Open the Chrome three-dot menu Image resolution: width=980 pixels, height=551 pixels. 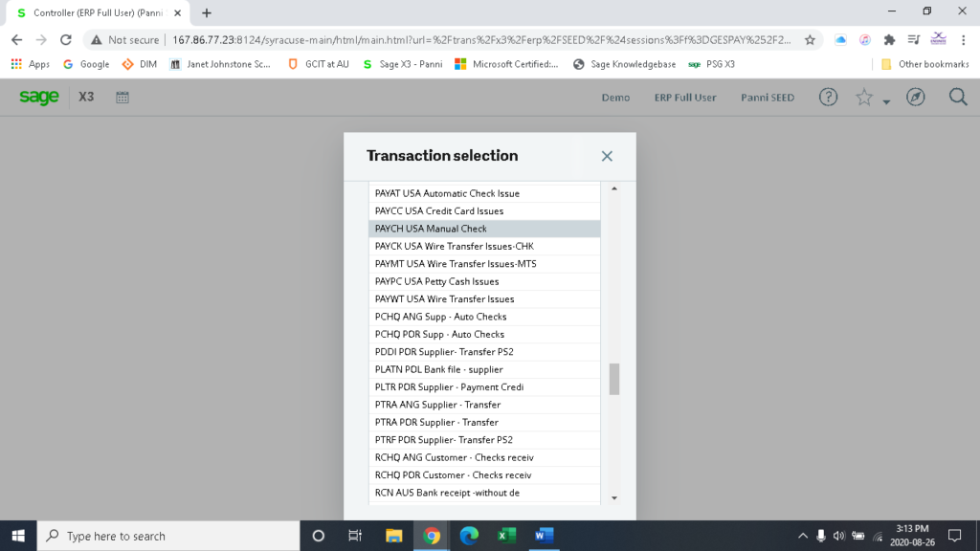pos(961,41)
